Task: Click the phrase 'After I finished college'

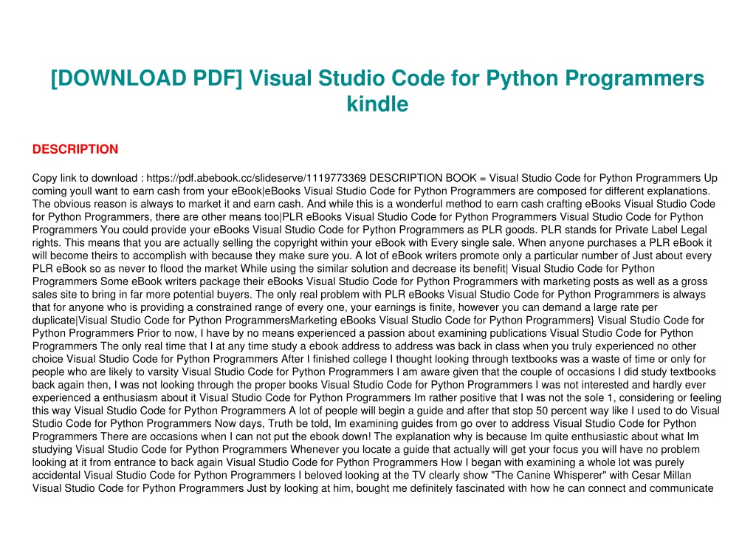Action: [x=334, y=359]
